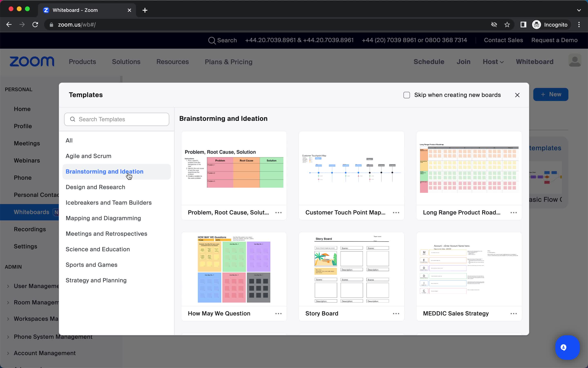Expand the Host dropdown in header
This screenshot has height=368, width=588.
point(493,62)
